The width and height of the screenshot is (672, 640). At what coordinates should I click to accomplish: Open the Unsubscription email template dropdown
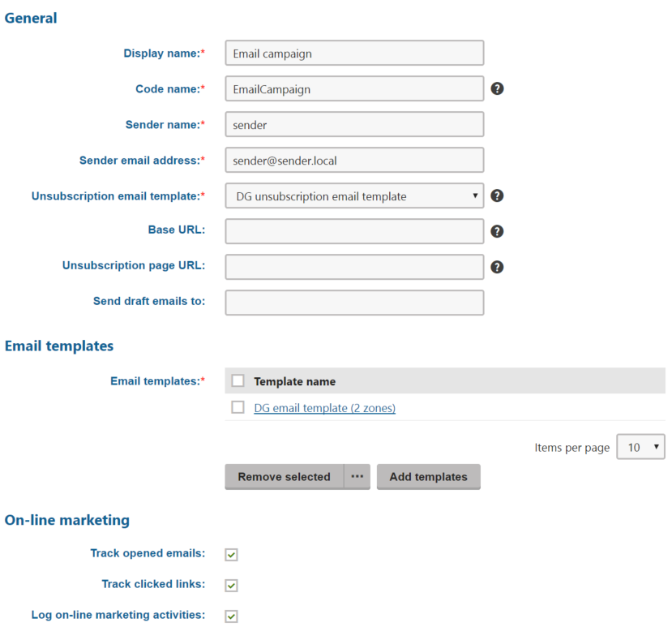click(353, 196)
